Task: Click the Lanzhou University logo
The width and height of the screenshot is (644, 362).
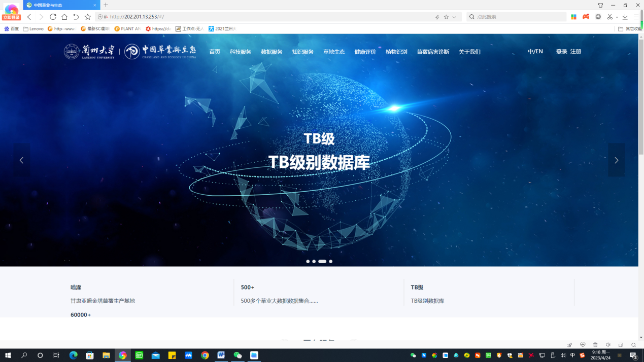Action: 89,52
